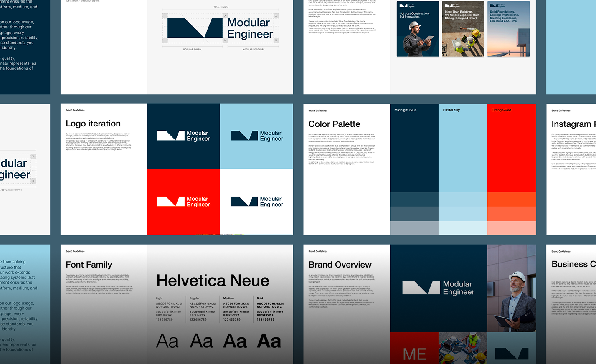Click the × handle above the Modular wordmark
596x364 pixels.
coord(276,15)
